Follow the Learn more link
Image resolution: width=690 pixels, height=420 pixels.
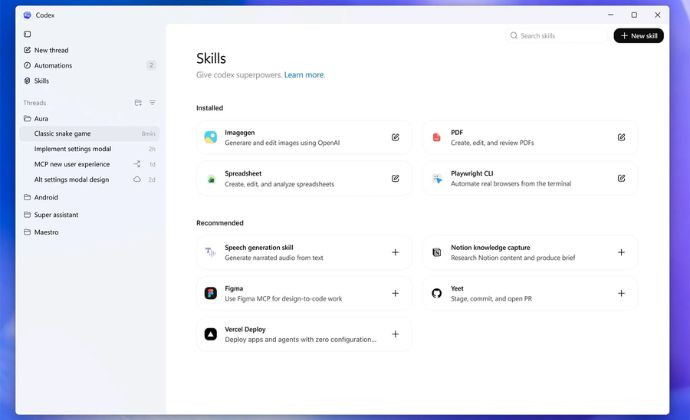point(304,75)
